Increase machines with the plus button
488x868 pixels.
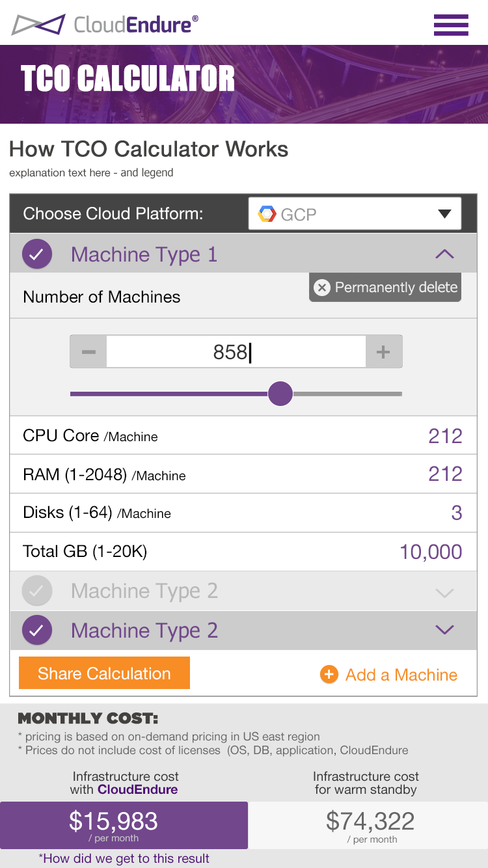[x=383, y=352]
